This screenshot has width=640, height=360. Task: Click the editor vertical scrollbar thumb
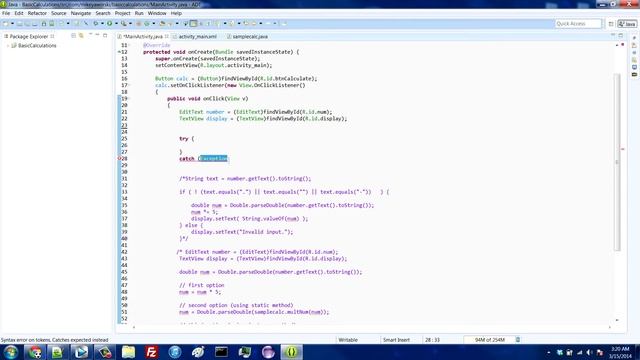click(617, 162)
